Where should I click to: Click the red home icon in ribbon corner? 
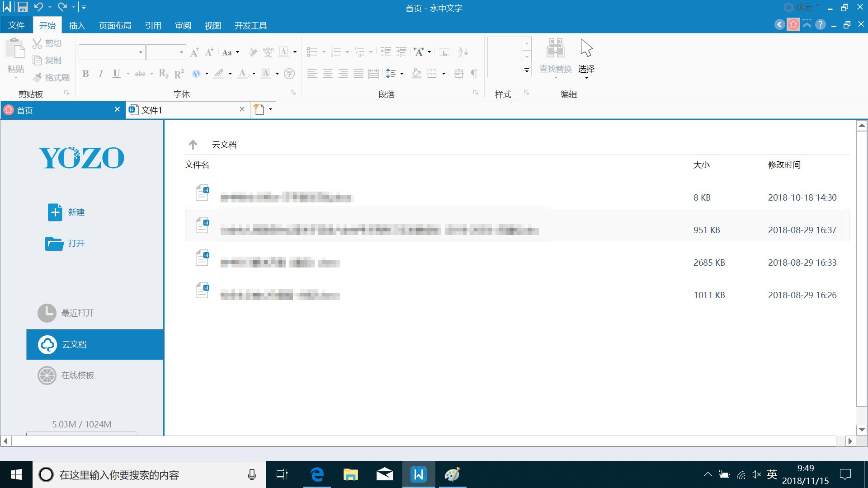tap(793, 24)
